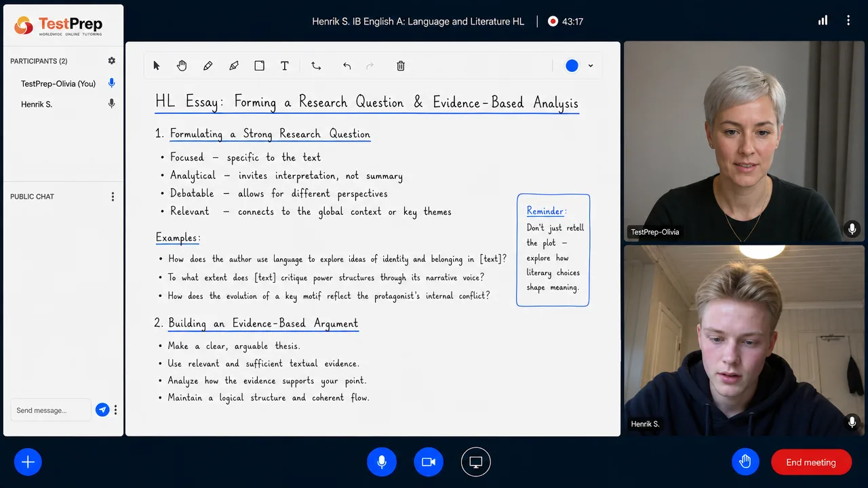Viewport: 868px width, 488px height.
Task: Click the Send message input field
Action: point(50,410)
